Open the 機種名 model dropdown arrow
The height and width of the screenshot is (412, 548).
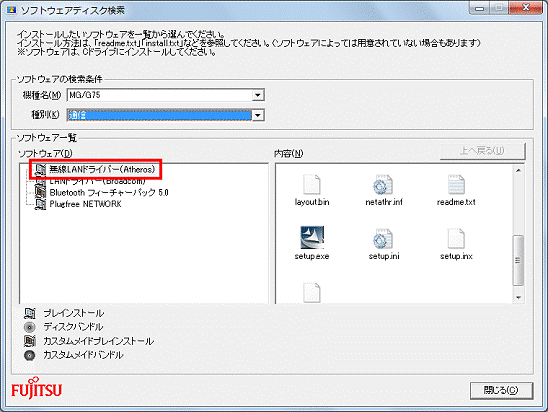coord(258,95)
